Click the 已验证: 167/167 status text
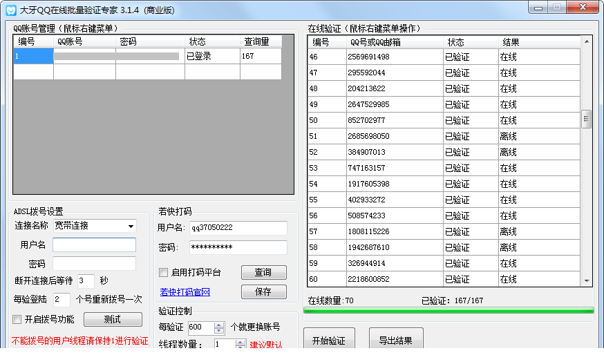This screenshot has width=604, height=364. point(452,300)
